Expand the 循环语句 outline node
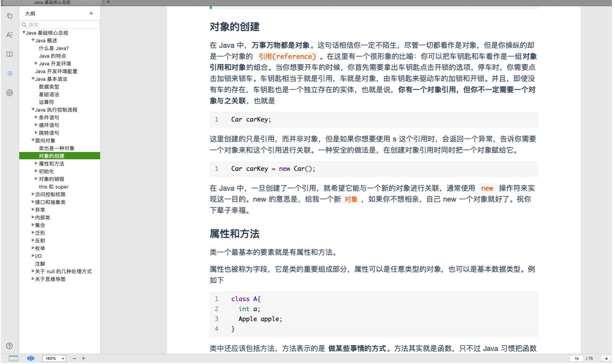 pyautogui.click(x=36, y=125)
